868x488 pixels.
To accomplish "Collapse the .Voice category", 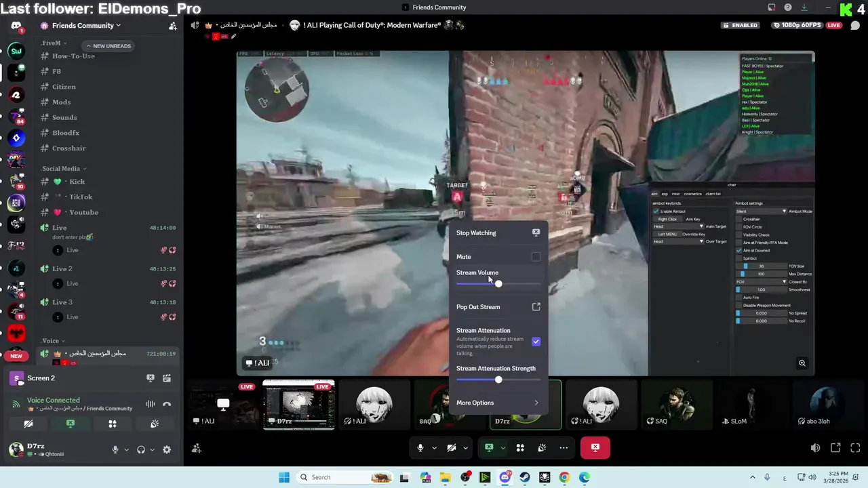I will tap(53, 341).
